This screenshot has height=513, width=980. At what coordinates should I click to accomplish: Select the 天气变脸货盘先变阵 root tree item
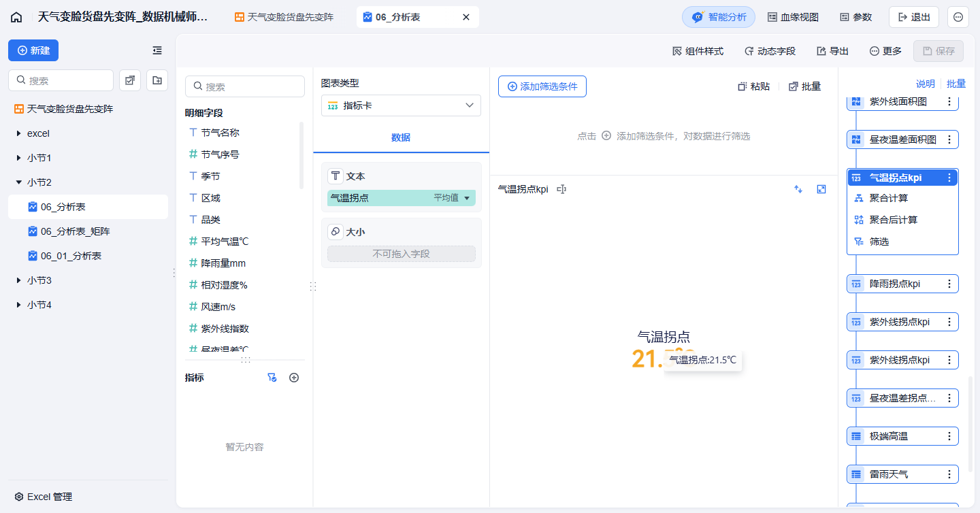coord(88,109)
